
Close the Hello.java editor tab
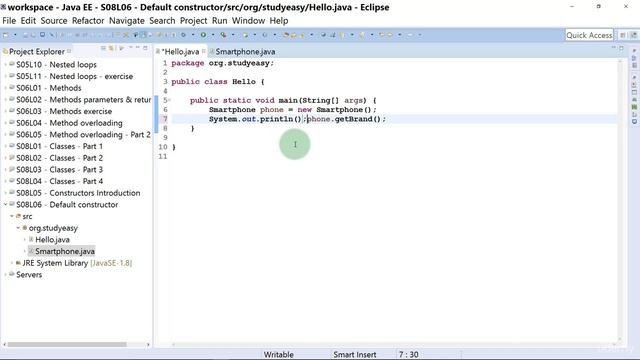203,51
